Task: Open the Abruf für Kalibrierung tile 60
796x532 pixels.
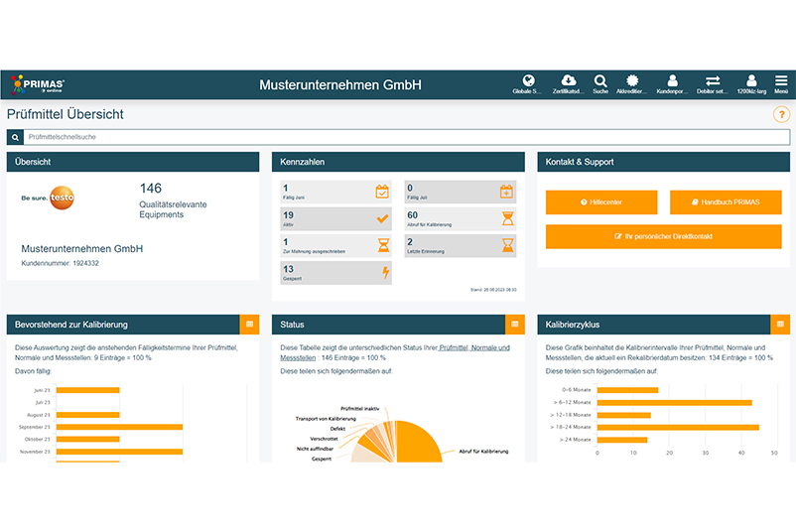Action: point(461,218)
